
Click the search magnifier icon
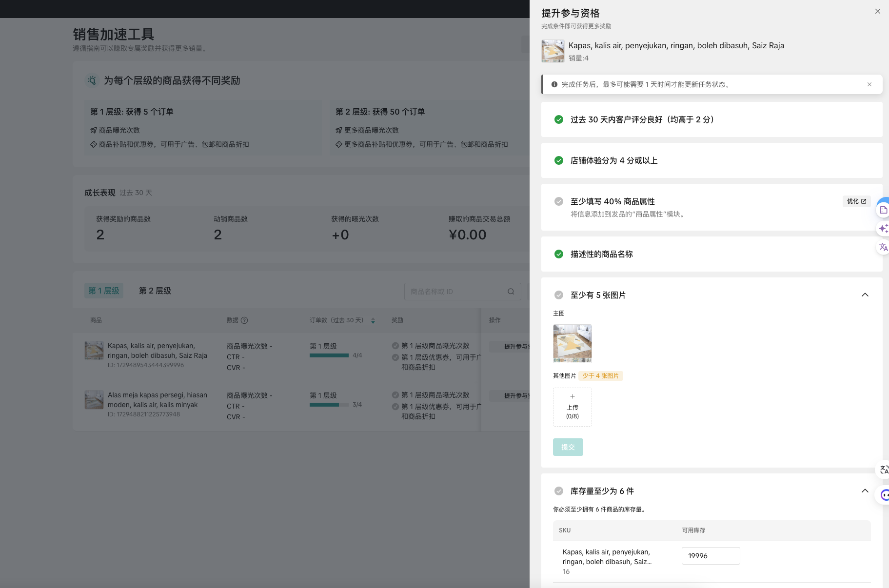coord(511,292)
